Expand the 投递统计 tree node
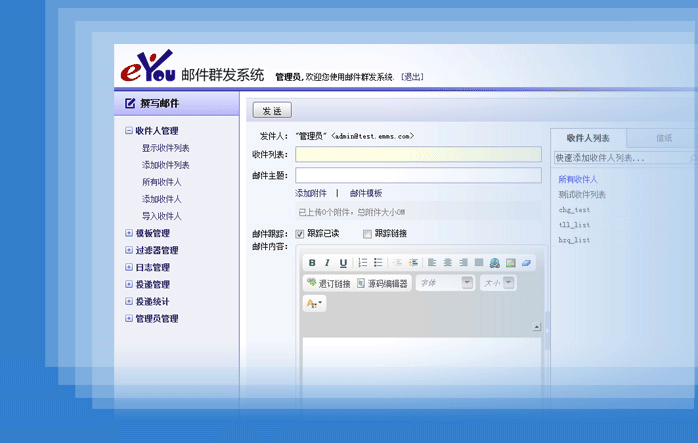Viewport: 698px width, 443px height. click(x=129, y=301)
